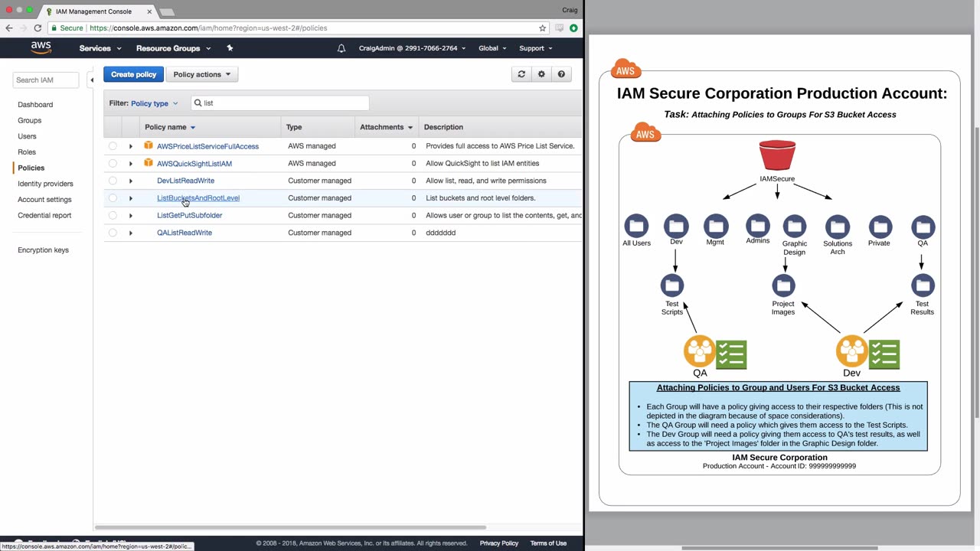Close the IAM Management Console tab

149,11
